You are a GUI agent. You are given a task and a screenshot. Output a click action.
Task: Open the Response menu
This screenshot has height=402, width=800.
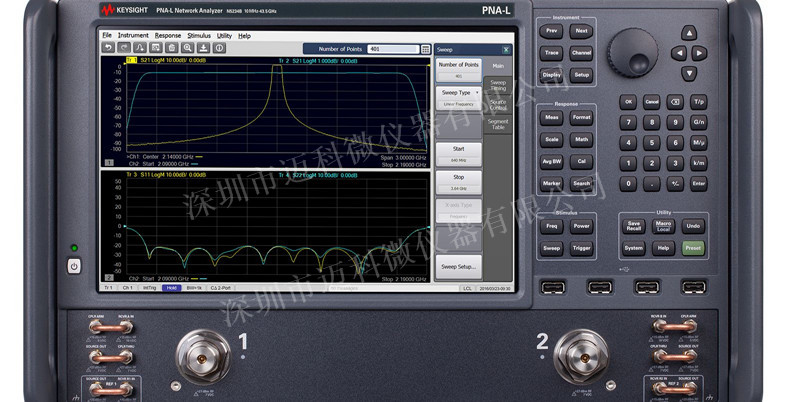tap(168, 36)
